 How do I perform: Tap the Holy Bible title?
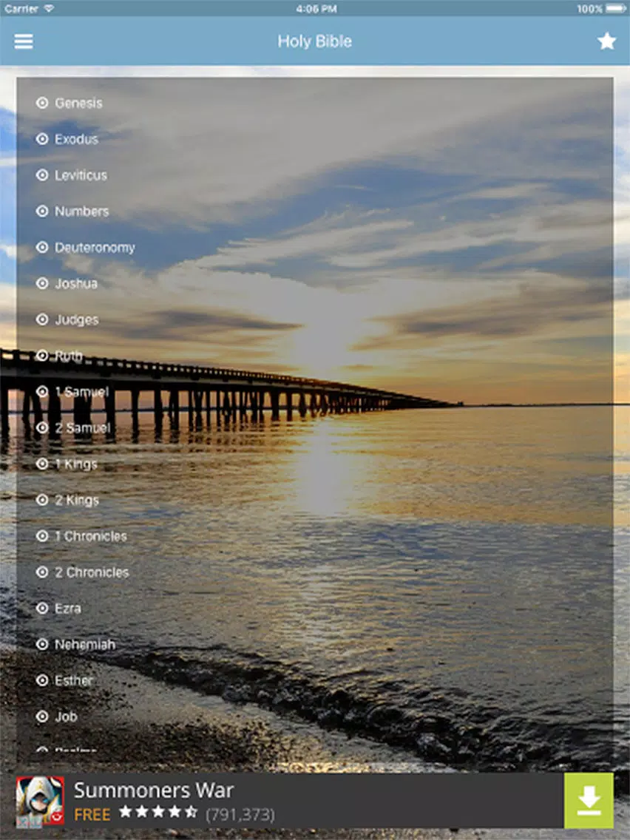314,41
